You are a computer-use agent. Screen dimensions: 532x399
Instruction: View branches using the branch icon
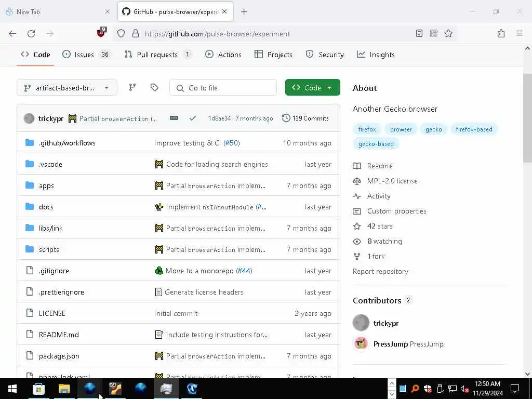pyautogui.click(x=132, y=87)
